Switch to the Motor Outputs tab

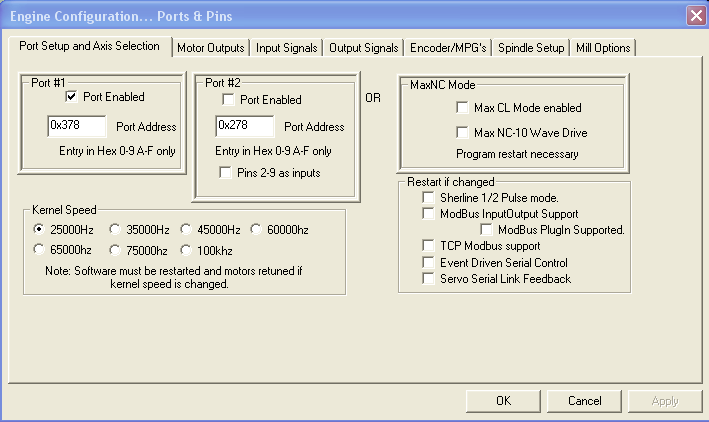point(210,48)
